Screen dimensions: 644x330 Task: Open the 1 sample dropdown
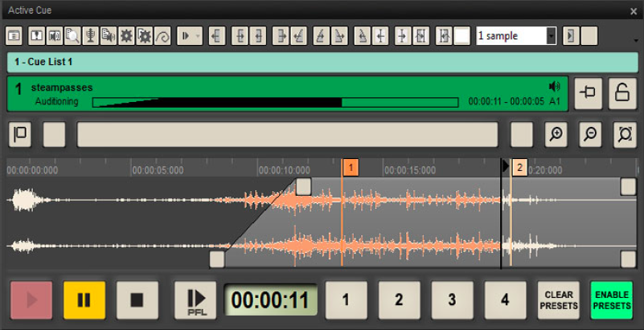point(551,36)
